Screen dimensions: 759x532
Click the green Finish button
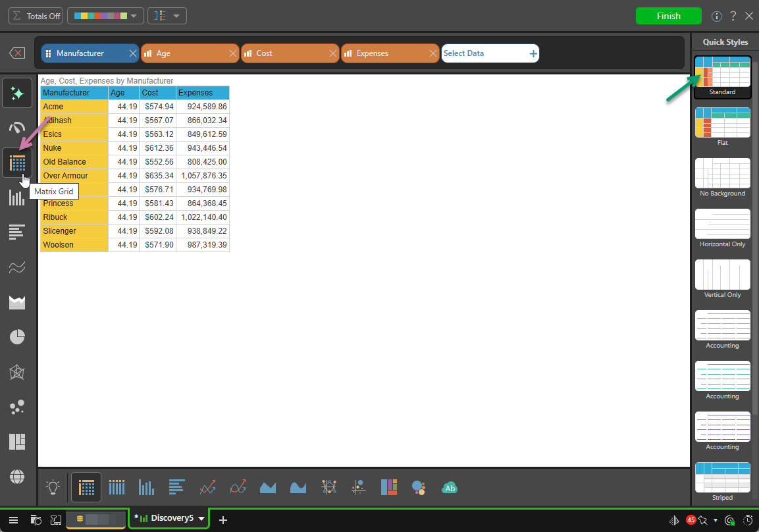668,16
